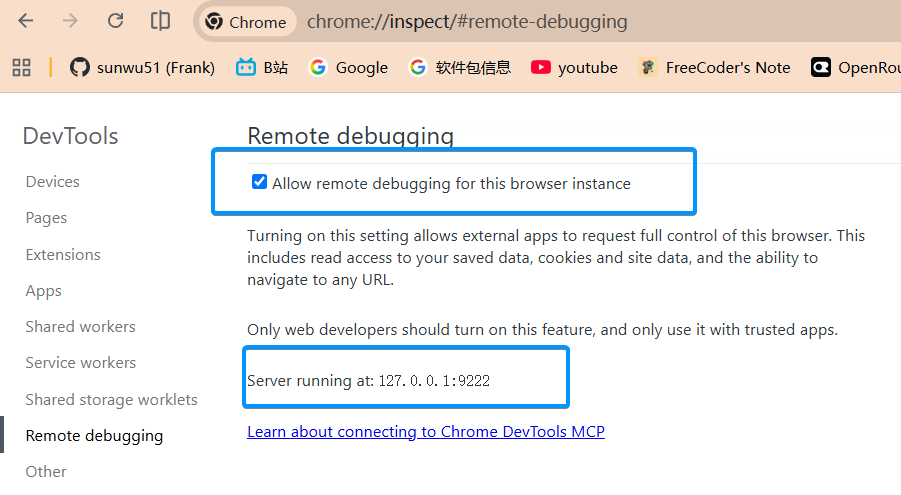Open the sunwu51 GitHub bookmark
The width and height of the screenshot is (901, 495).
[142, 67]
